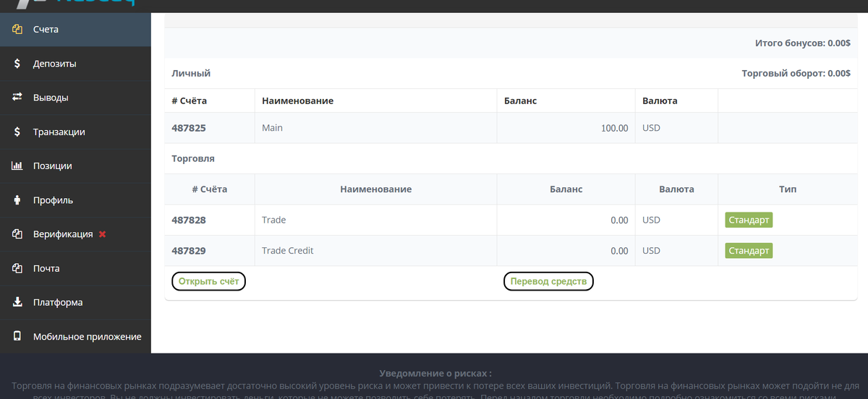868x399 pixels.
Task: Open the Платформа download page
Action: pyautogui.click(x=75, y=302)
